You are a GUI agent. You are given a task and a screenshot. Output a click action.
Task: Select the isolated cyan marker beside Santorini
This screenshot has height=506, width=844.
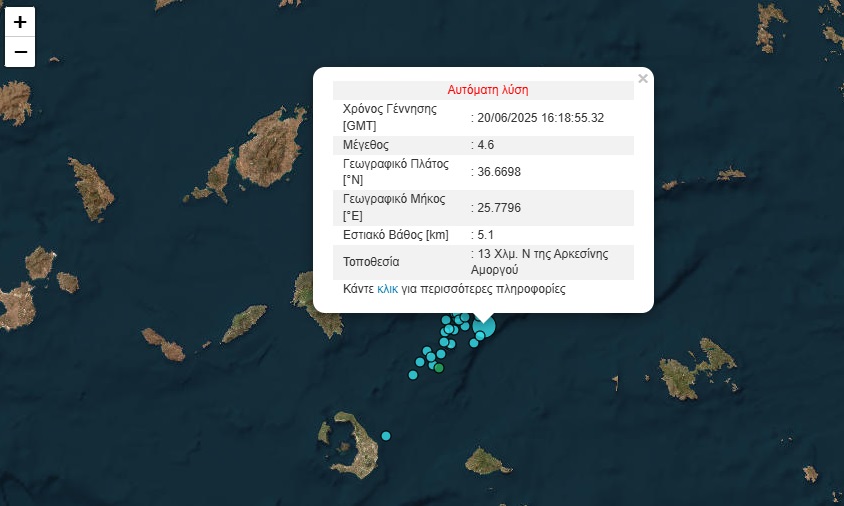coord(386,435)
